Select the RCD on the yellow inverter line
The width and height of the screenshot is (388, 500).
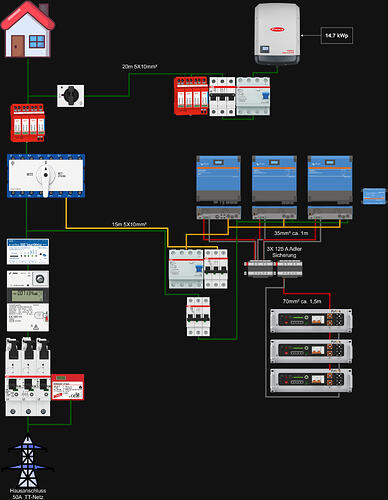coord(186,269)
